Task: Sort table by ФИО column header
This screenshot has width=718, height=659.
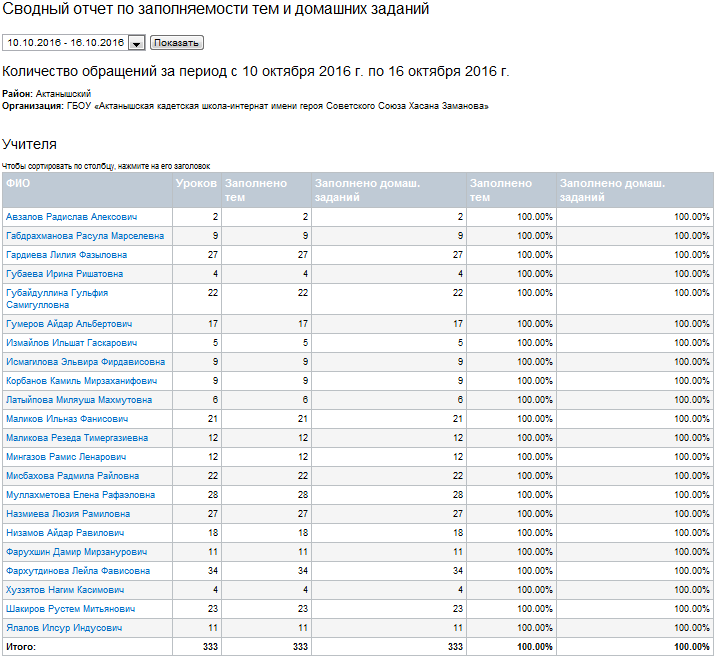Action: tap(18, 184)
